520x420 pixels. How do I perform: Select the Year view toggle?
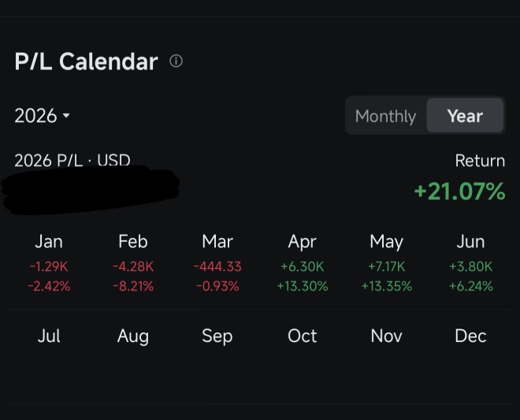tap(465, 116)
